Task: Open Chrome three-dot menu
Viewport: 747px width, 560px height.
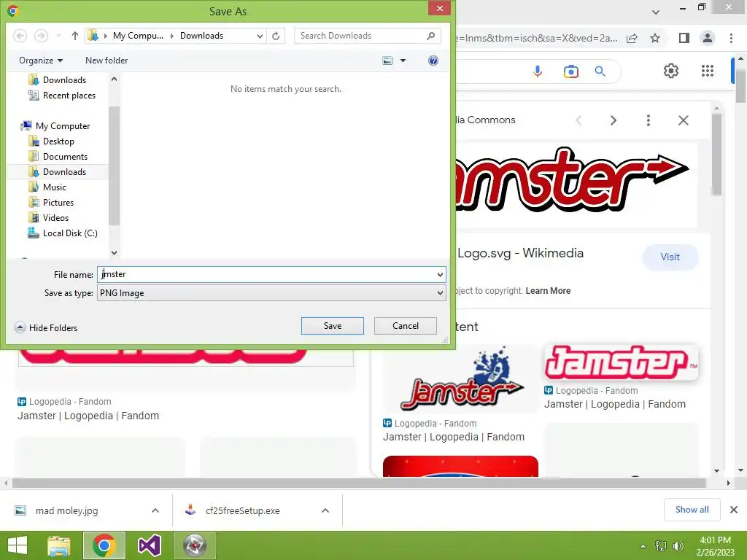Action: tap(731, 38)
